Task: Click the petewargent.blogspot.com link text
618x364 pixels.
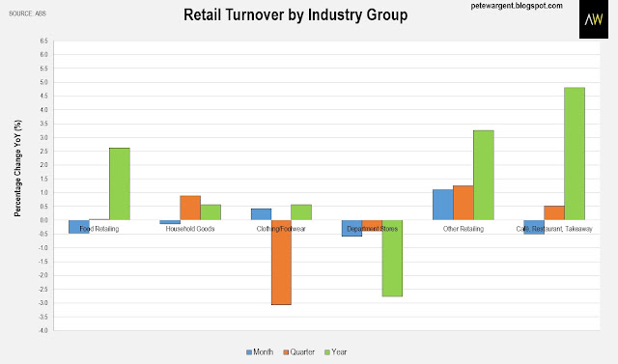Action: (x=517, y=6)
